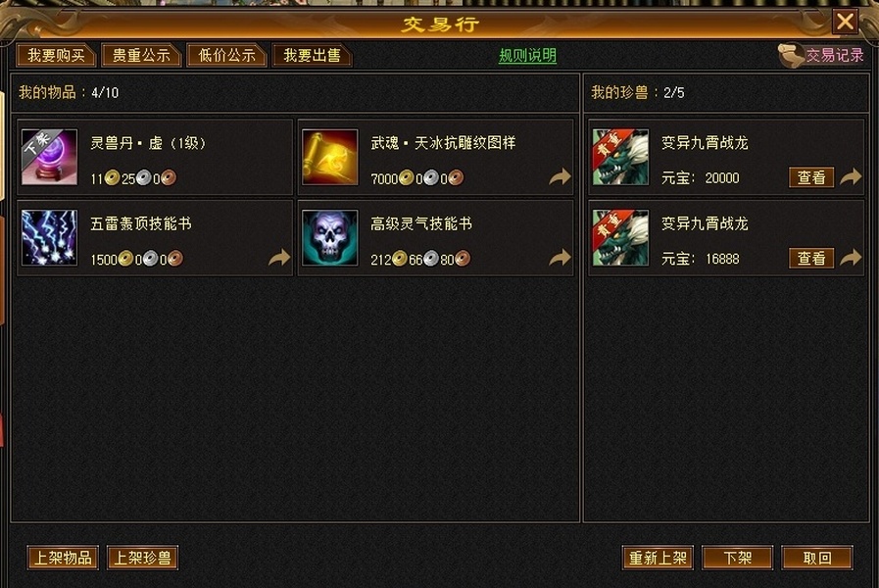
Task: Open the 规则说明 link
Action: coord(527,56)
